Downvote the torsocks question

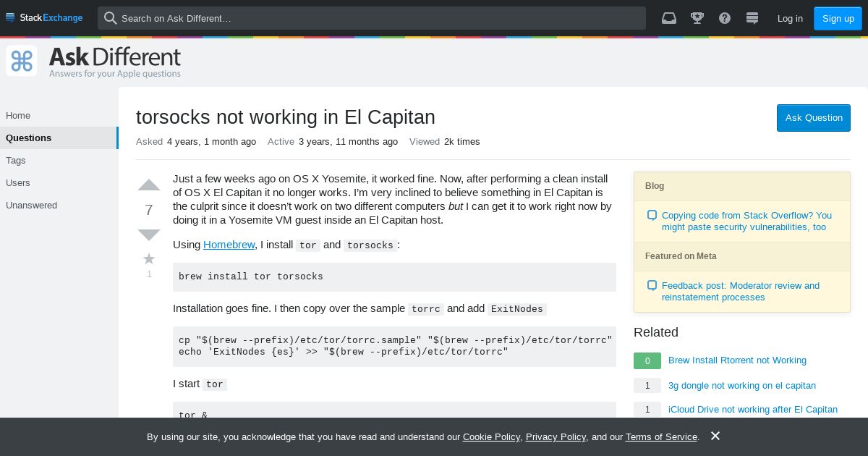coord(149,235)
